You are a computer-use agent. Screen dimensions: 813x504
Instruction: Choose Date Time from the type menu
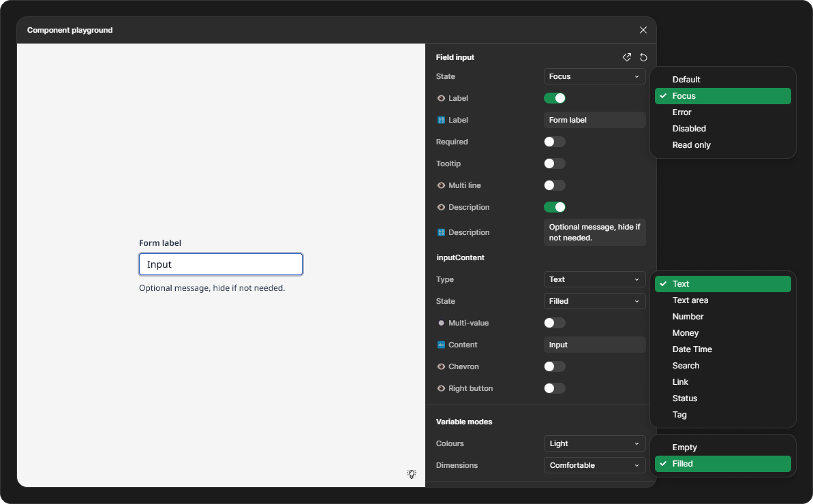pos(723,349)
